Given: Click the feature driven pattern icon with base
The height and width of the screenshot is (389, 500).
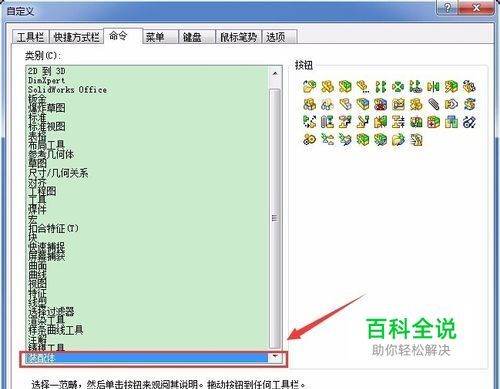Looking at the screenshot, I should (416, 86).
